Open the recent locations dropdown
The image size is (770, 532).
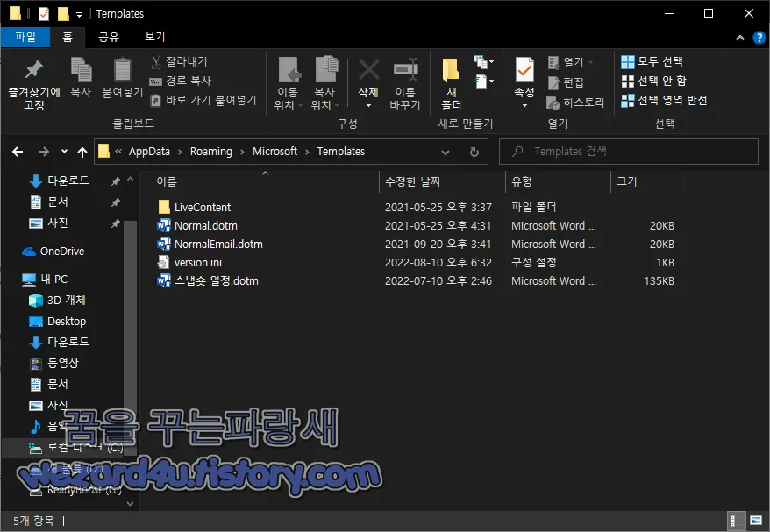tap(64, 151)
